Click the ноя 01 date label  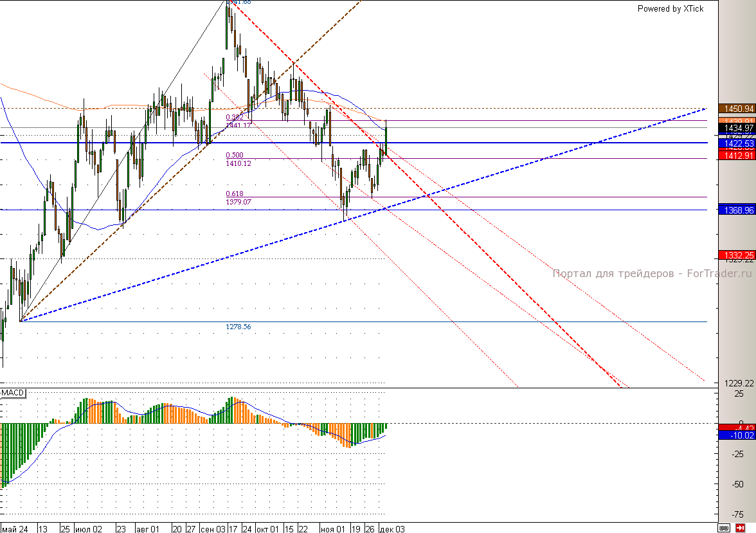[333, 528]
